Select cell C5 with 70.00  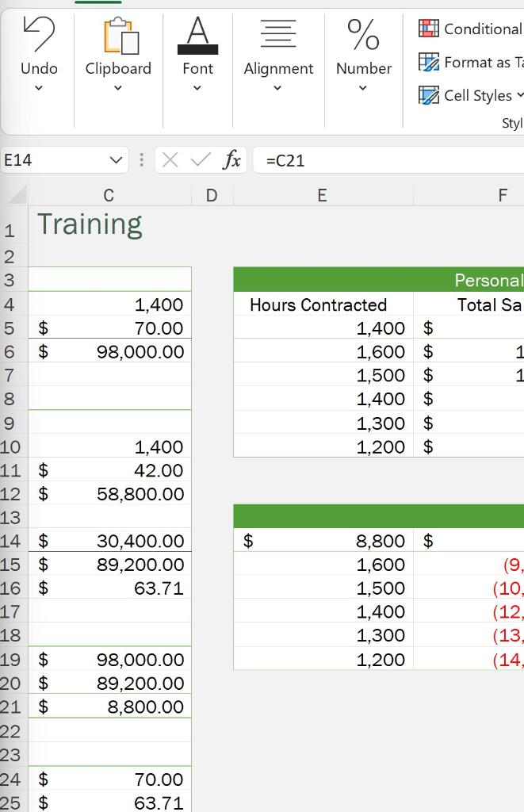pyautogui.click(x=109, y=327)
